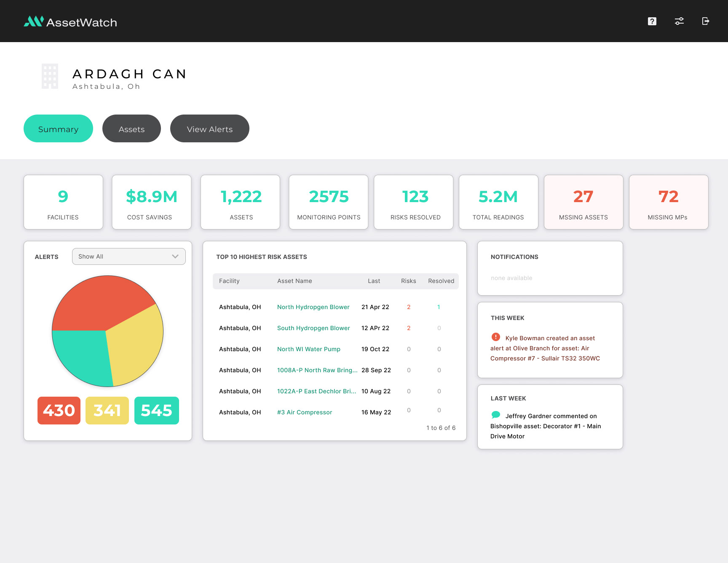Screen dimensions: 728x563
Task: Open 1022A-P East Dechlor Bri link
Action: click(x=316, y=391)
